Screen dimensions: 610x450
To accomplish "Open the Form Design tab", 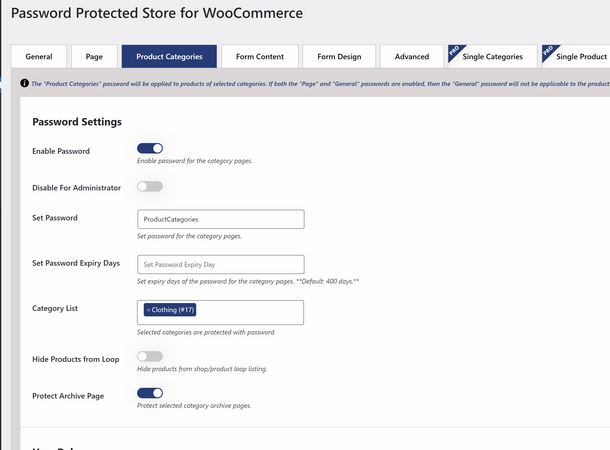I will tap(339, 56).
